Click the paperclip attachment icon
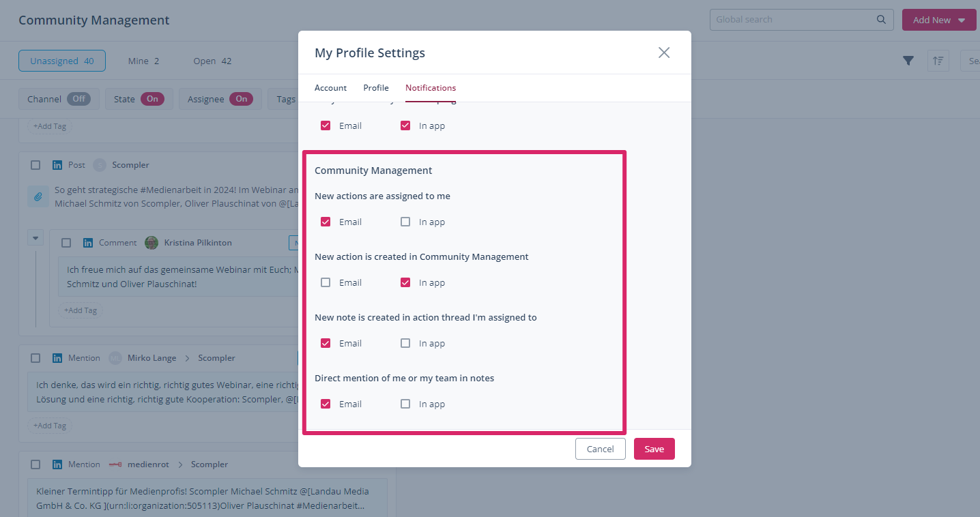 tap(38, 197)
